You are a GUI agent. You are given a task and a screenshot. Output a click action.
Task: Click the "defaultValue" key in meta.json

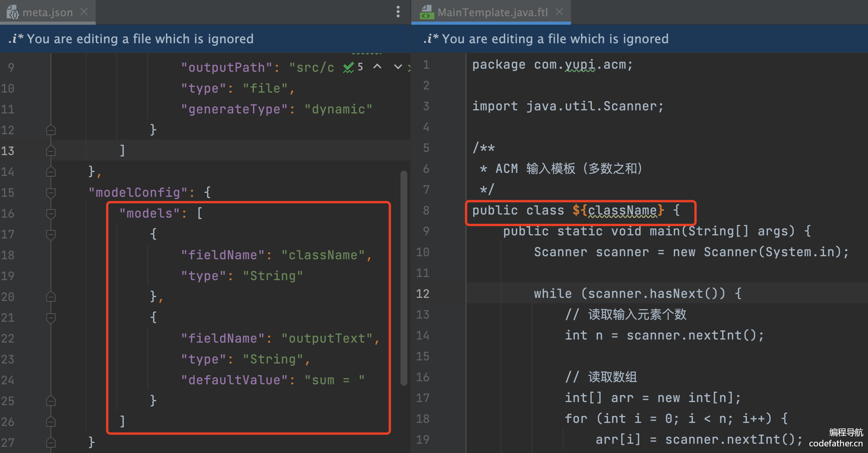coord(234,380)
